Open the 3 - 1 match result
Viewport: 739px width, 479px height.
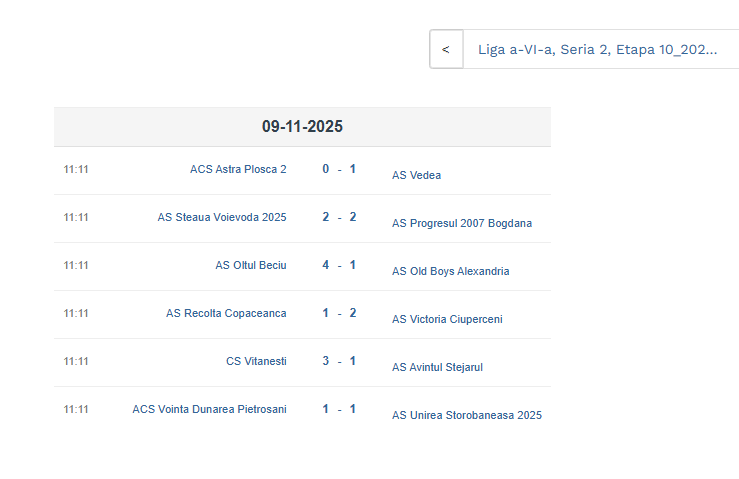pos(339,361)
